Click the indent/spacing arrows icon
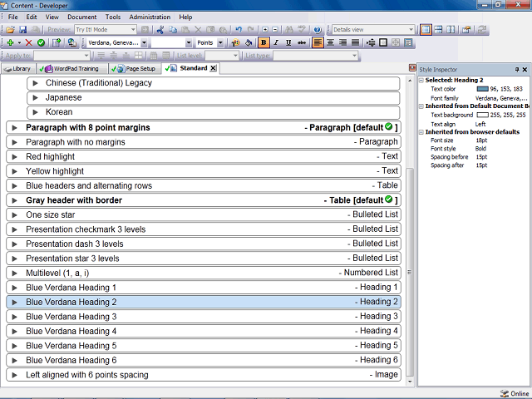The width and height of the screenshot is (532, 399). pyautogui.click(x=371, y=42)
